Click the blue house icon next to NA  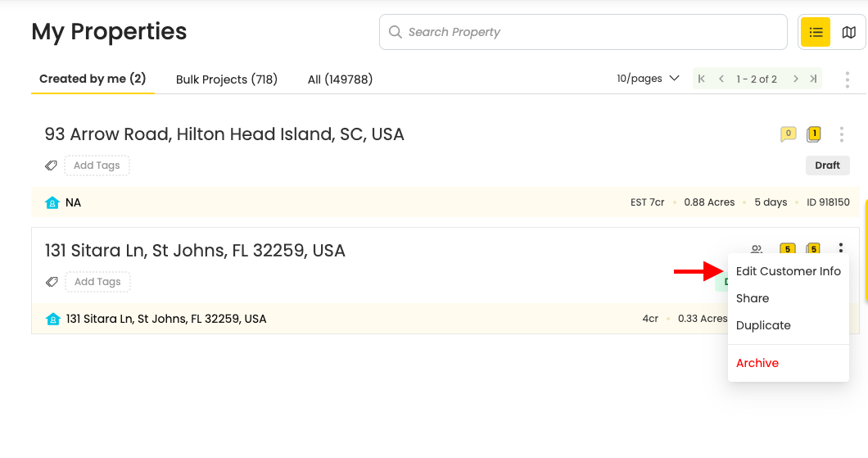(x=52, y=202)
